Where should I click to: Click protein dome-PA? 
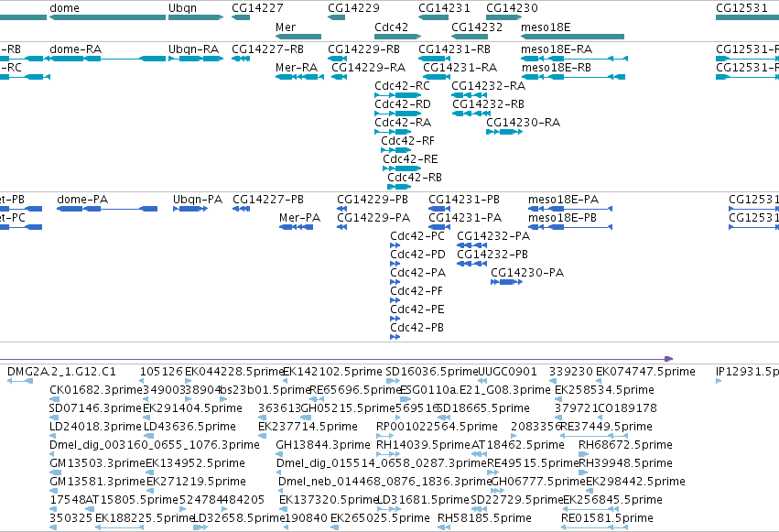(x=107, y=209)
